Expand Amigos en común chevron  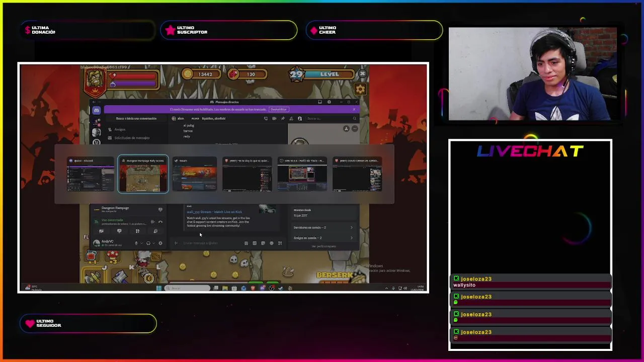(351, 238)
